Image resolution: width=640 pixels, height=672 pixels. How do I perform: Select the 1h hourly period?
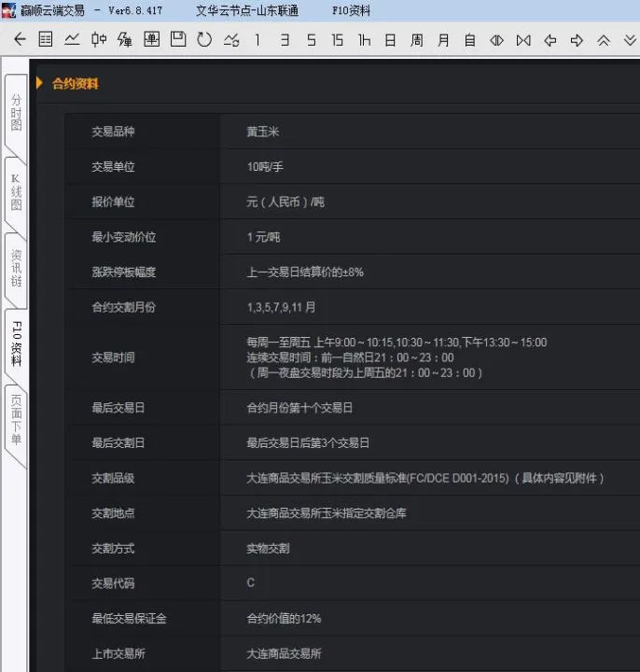click(x=364, y=40)
